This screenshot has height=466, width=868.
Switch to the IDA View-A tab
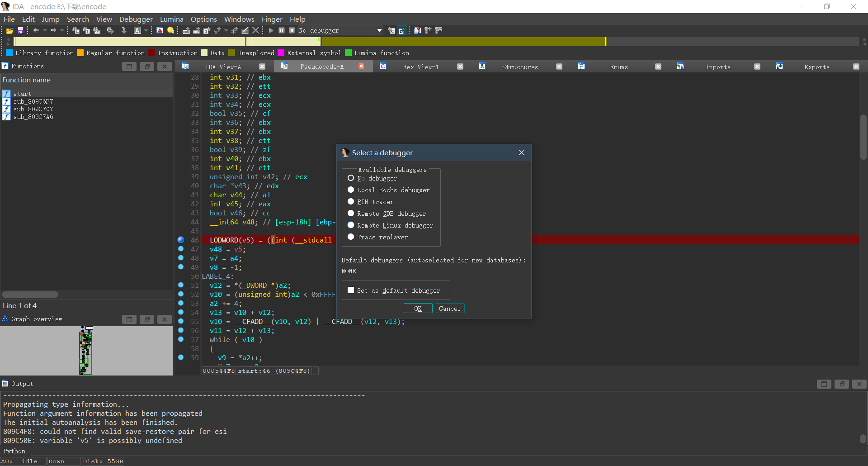223,67
